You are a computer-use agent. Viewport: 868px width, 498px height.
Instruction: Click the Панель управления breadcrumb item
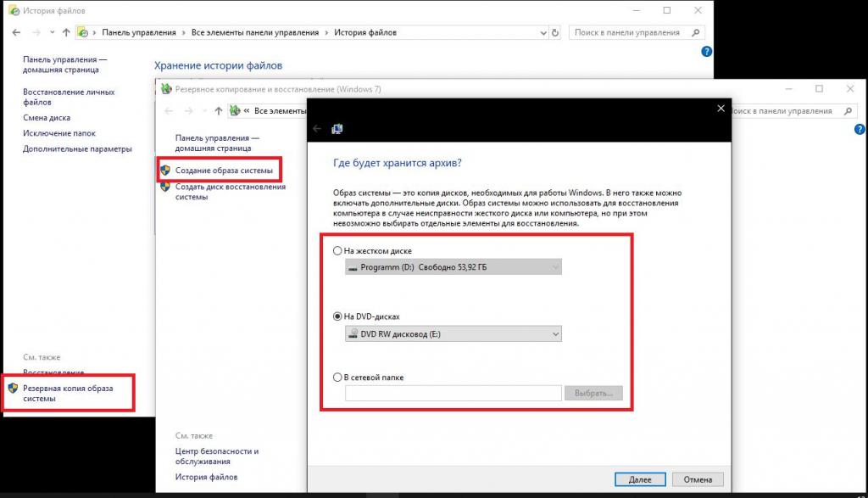click(x=139, y=33)
